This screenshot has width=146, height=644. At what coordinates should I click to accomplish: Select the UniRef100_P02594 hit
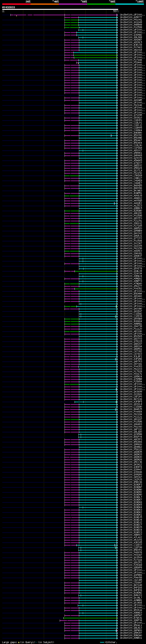[131, 241]
